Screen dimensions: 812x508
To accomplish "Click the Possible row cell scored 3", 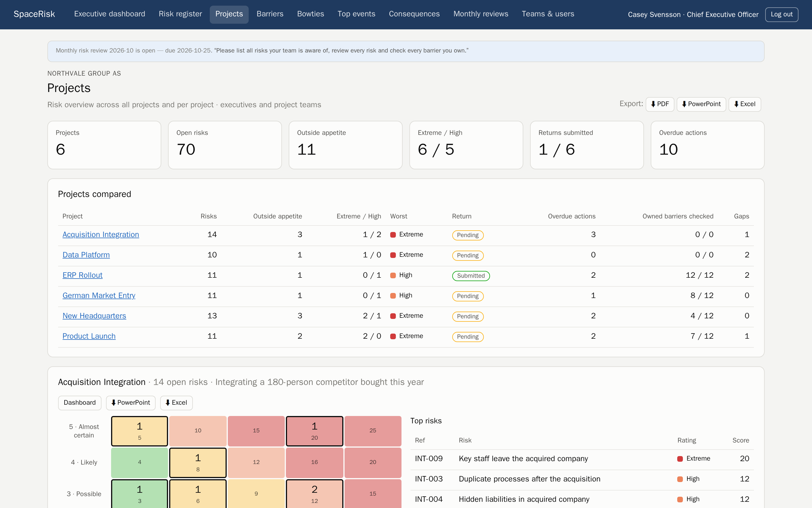I will pos(140,494).
